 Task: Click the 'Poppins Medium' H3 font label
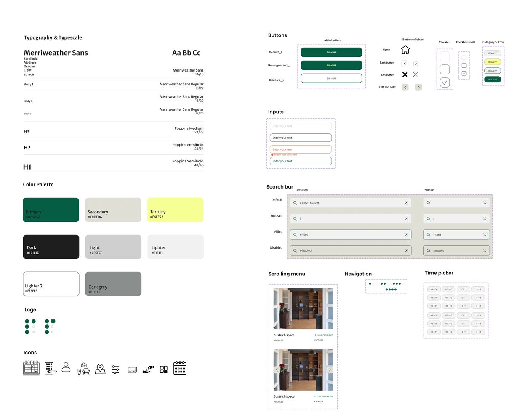(x=189, y=128)
